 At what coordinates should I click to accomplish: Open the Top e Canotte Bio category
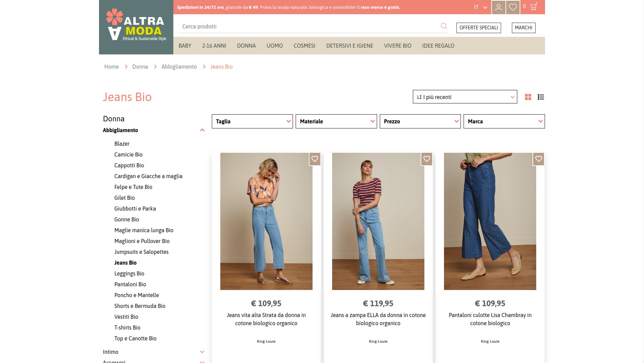[x=135, y=338]
